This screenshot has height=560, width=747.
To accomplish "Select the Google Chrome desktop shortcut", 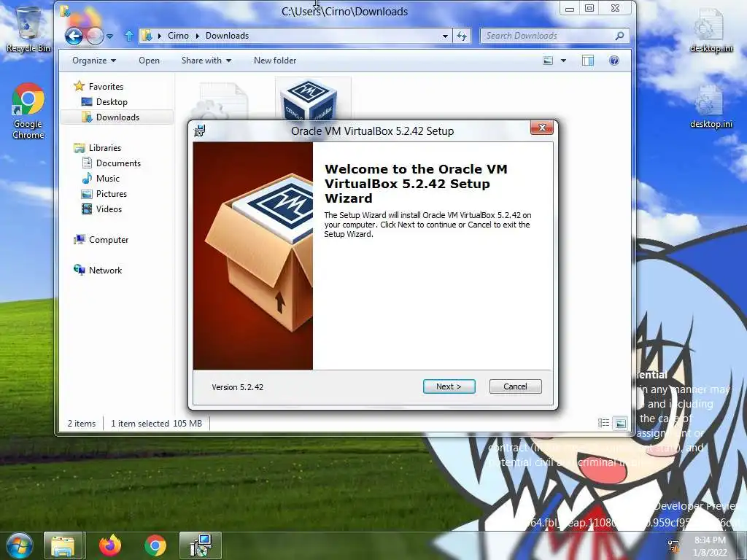I will 28,112.
